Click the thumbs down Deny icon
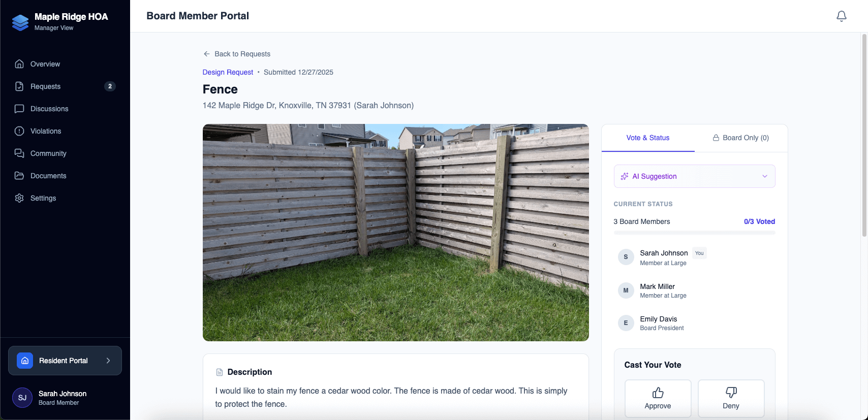This screenshot has width=868, height=420. [x=731, y=393]
